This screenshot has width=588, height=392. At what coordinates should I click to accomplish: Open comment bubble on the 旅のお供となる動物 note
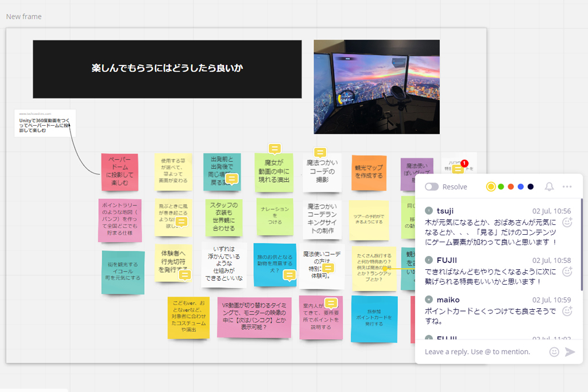289,275
